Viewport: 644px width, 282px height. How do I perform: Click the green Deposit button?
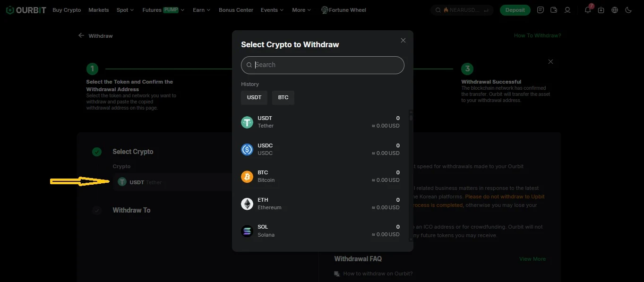(x=515, y=10)
